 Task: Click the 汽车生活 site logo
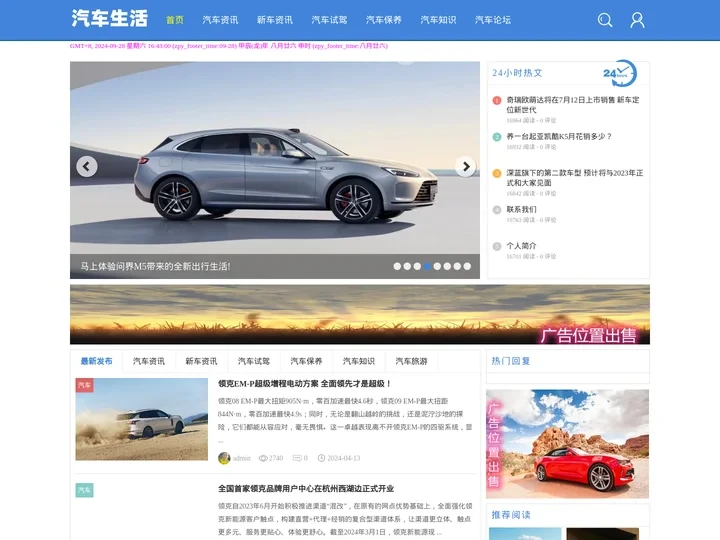tap(110, 19)
